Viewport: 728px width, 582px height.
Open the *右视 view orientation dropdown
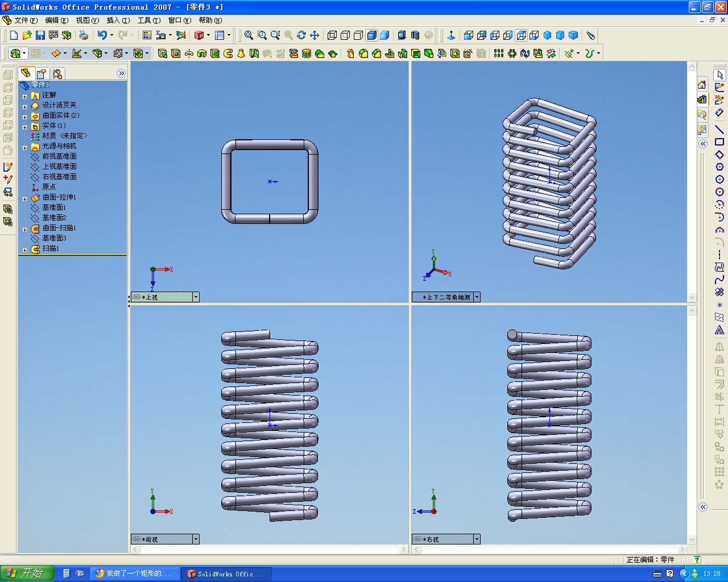(x=477, y=539)
